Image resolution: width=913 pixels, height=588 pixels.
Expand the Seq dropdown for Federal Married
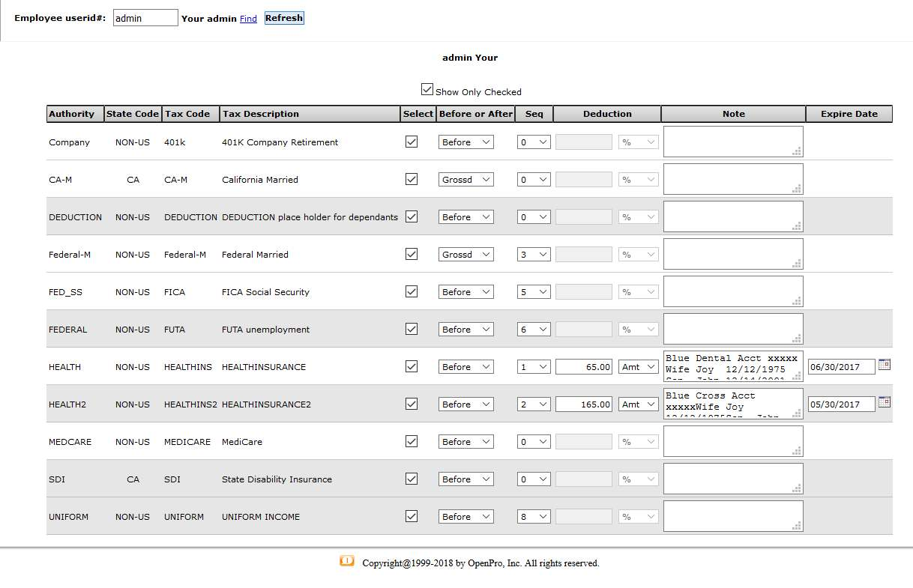click(x=534, y=255)
